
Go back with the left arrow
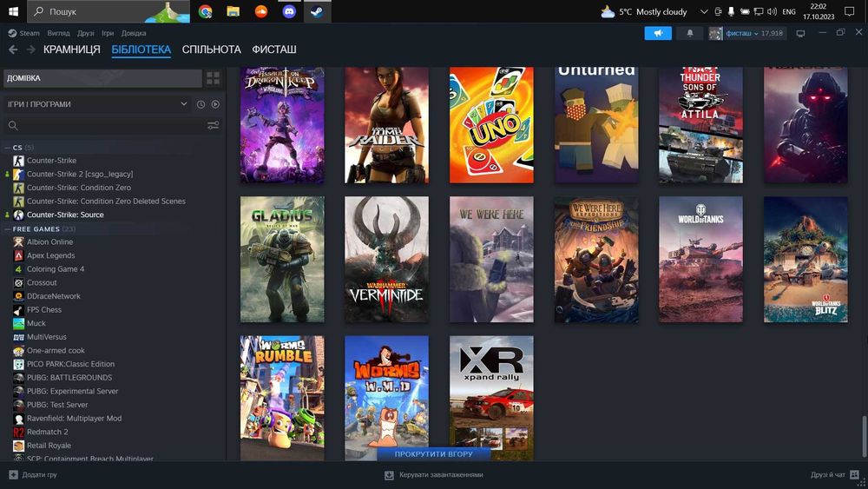click(x=13, y=50)
